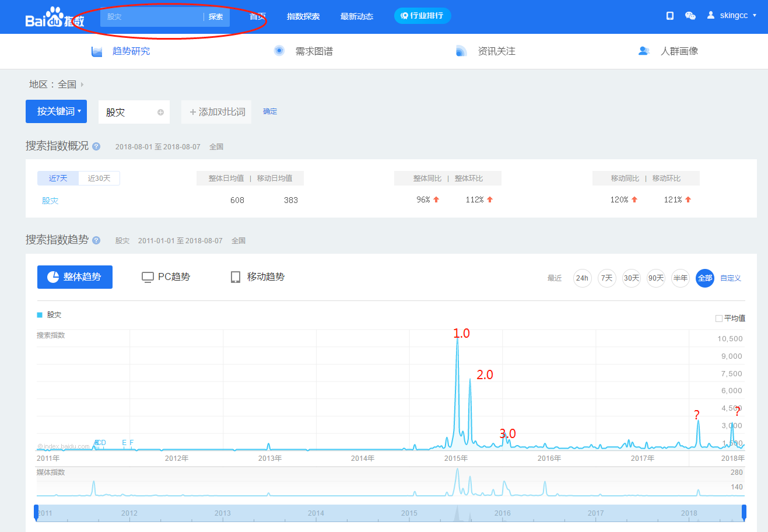
Task: Open the skingcc user account menu
Action: [732, 16]
